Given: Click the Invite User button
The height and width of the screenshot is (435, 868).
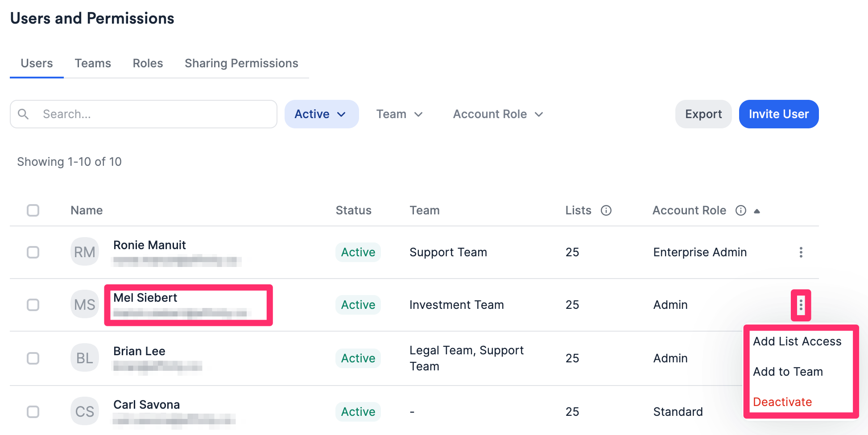Looking at the screenshot, I should (778, 114).
